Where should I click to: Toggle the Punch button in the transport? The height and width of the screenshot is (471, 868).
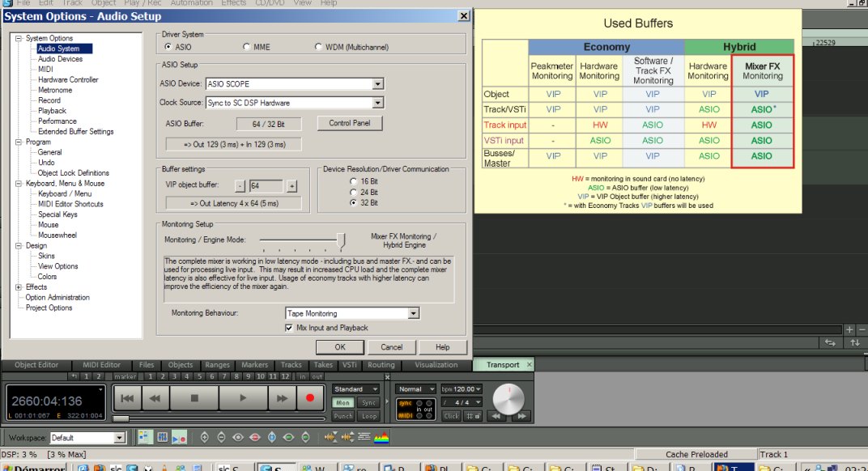[x=343, y=416]
